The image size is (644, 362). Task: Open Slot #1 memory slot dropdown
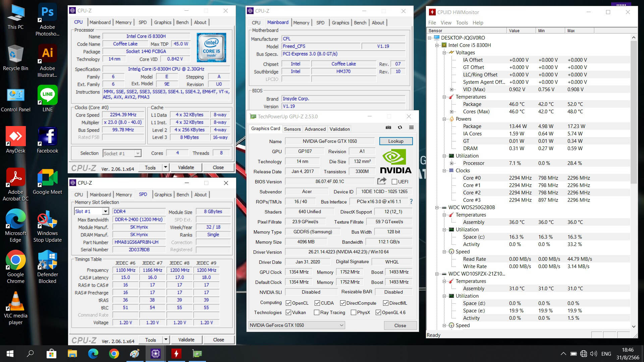pos(105,212)
